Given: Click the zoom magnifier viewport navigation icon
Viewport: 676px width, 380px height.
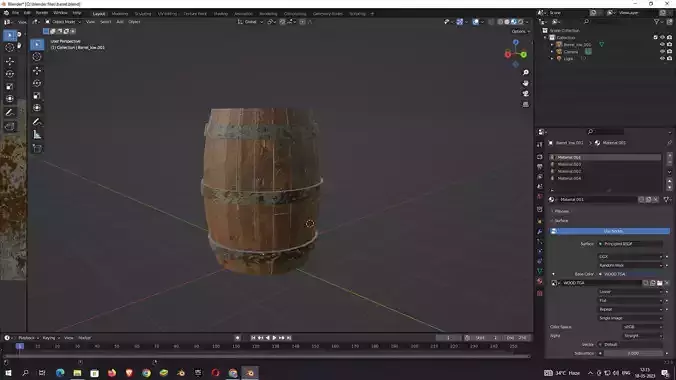Looking at the screenshot, I should point(526,72).
